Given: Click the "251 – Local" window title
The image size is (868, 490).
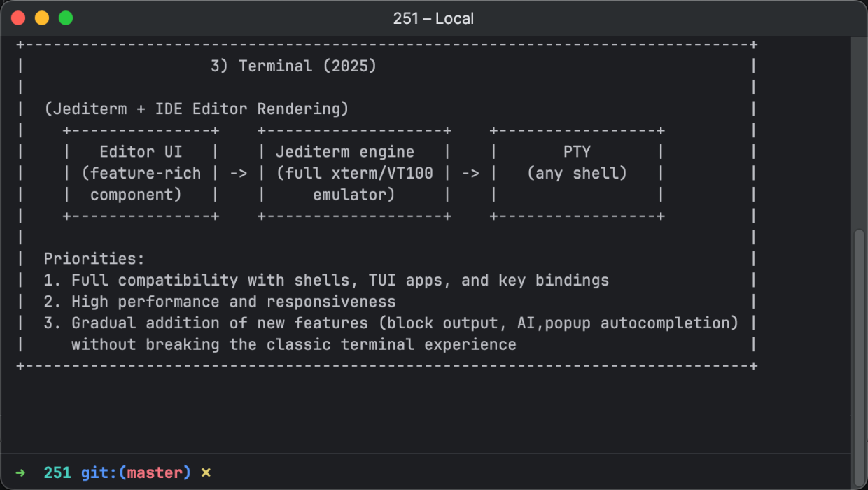Looking at the screenshot, I should click(x=433, y=18).
